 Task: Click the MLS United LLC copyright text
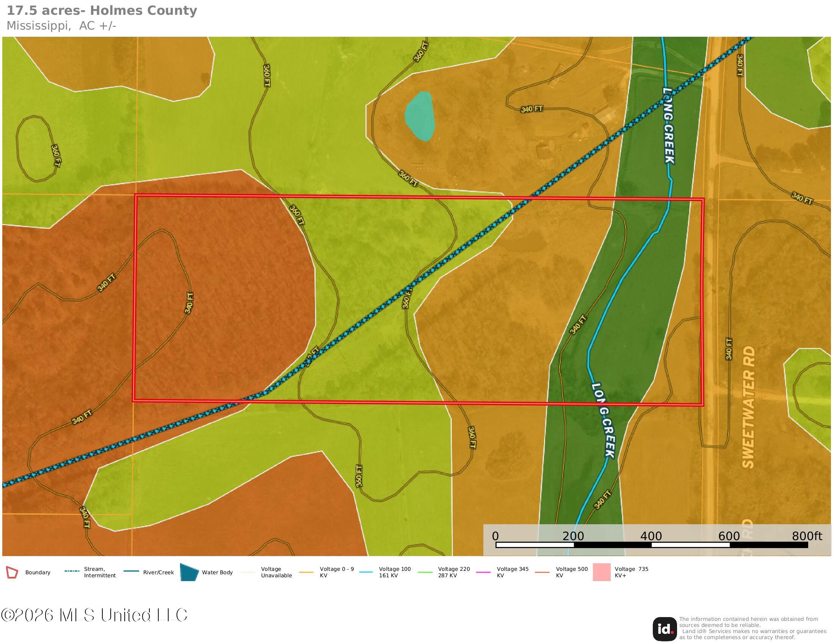(x=95, y=615)
